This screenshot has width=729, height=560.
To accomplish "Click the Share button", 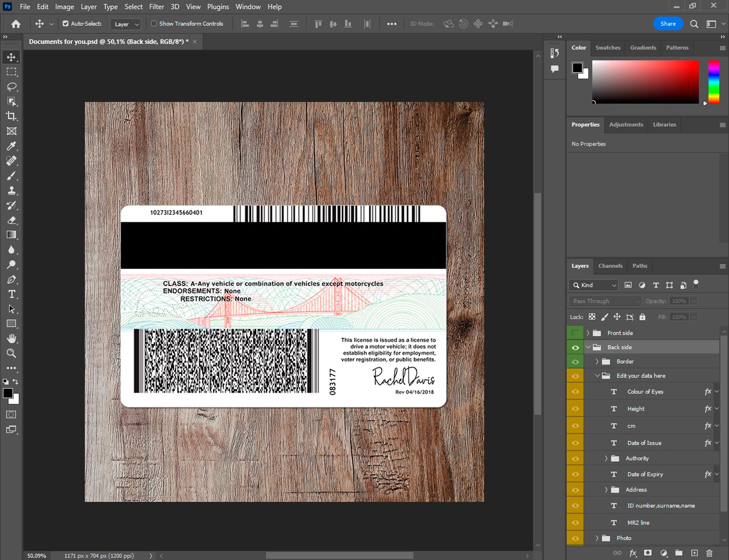I will tap(668, 23).
